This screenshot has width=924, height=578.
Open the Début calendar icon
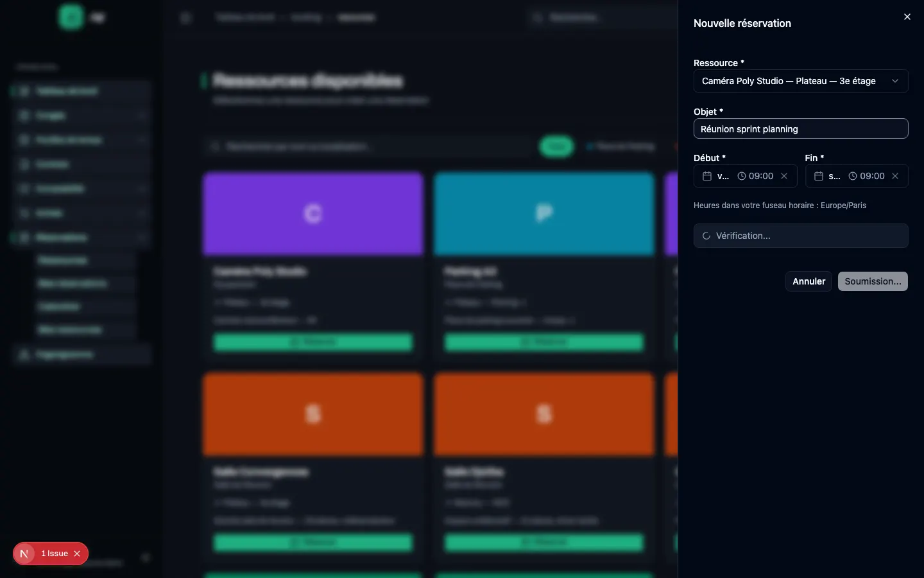pos(707,176)
